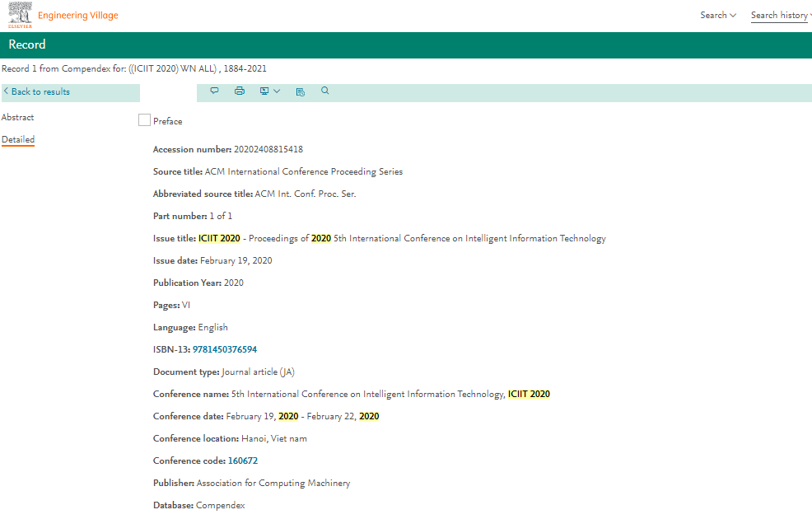Open the speech bubble comment icon
Image resolution: width=812 pixels, height=519 pixels.
tap(214, 91)
